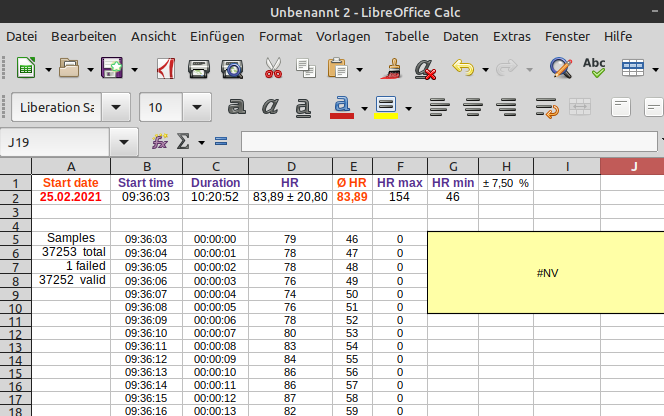Expand the save dropdown arrow
Viewport: 664px width, 416px height.
(134, 69)
